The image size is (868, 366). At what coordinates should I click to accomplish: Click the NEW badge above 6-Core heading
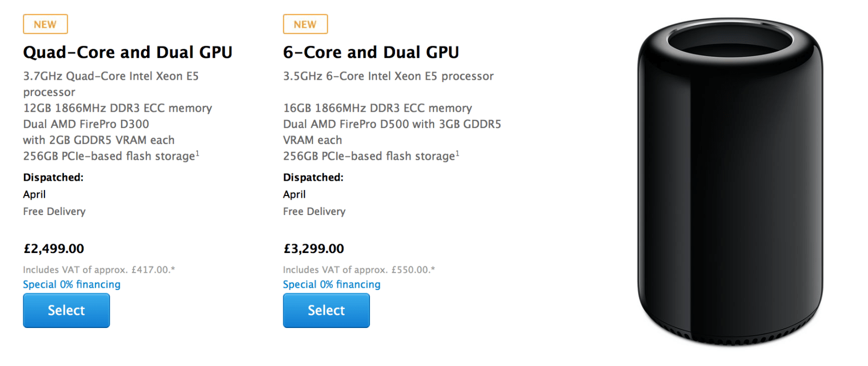[305, 24]
